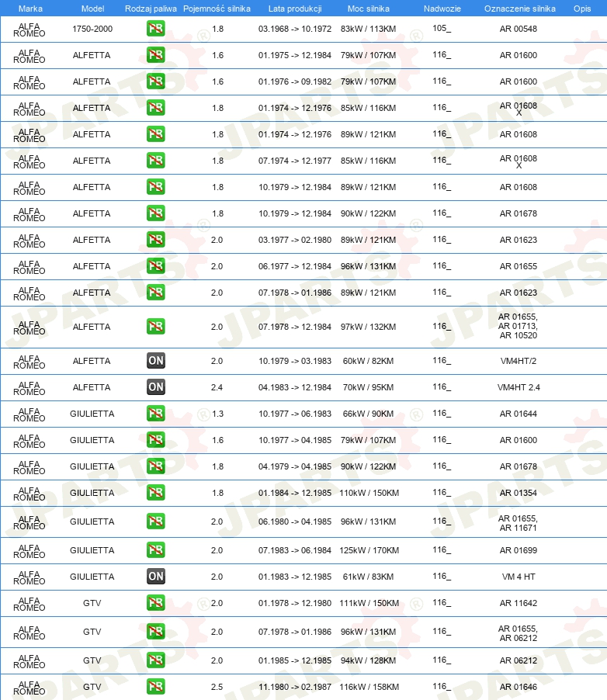Image resolution: width=607 pixels, height=700 pixels.
Task: Click the Marka column header
Action: tap(30, 9)
